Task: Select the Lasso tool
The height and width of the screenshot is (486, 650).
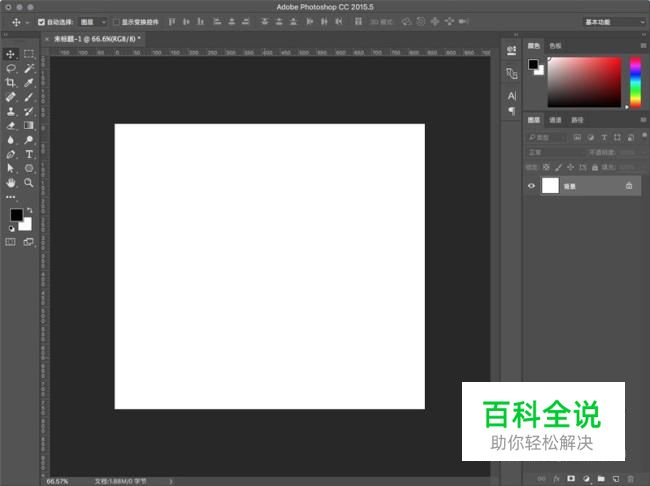Action: tap(11, 68)
